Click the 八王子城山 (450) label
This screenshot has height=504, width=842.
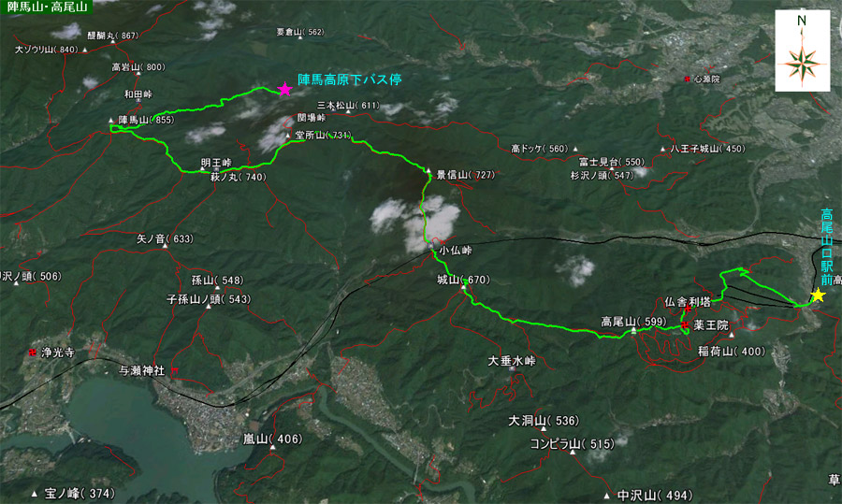[x=707, y=149]
